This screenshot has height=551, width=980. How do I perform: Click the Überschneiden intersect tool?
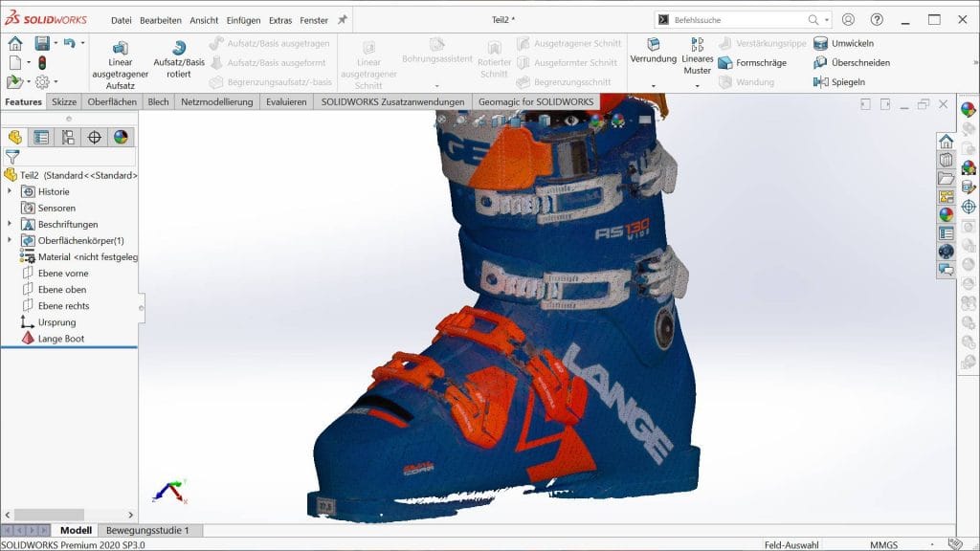[852, 62]
